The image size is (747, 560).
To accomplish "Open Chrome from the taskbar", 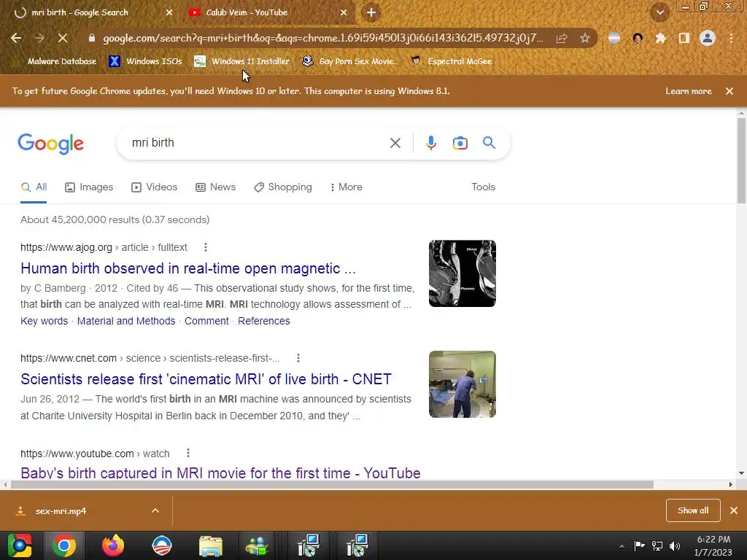I will [64, 545].
